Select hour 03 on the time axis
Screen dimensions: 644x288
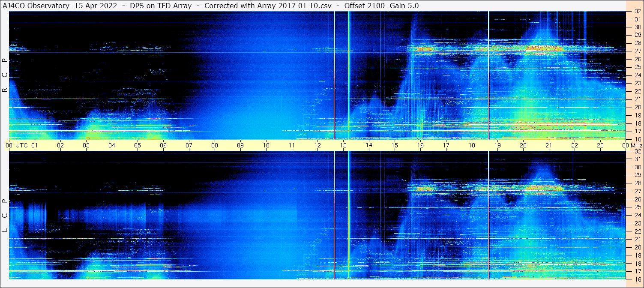click(x=86, y=145)
